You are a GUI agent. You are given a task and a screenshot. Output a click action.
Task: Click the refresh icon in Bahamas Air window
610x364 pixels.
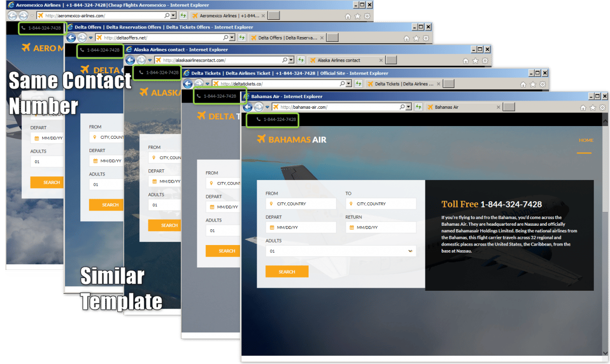(x=418, y=107)
